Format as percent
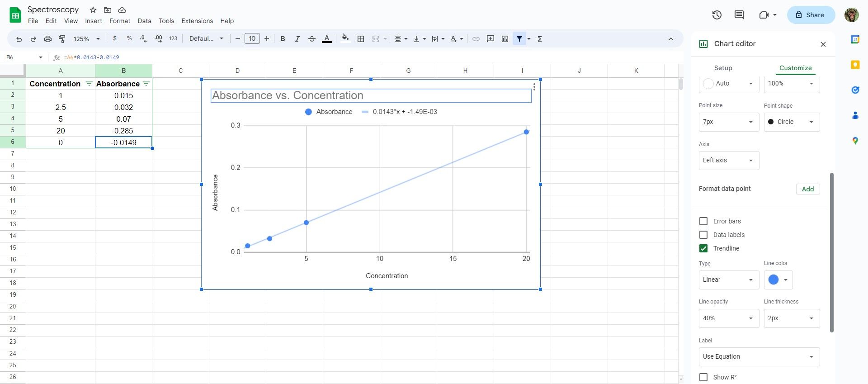 pyautogui.click(x=129, y=39)
